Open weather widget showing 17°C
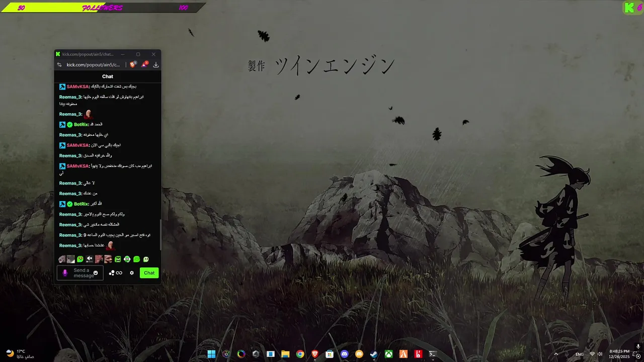 point(20,354)
